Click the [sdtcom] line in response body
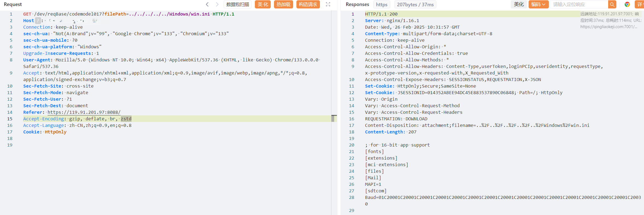Viewport: 644px width, 215px height. [376, 191]
